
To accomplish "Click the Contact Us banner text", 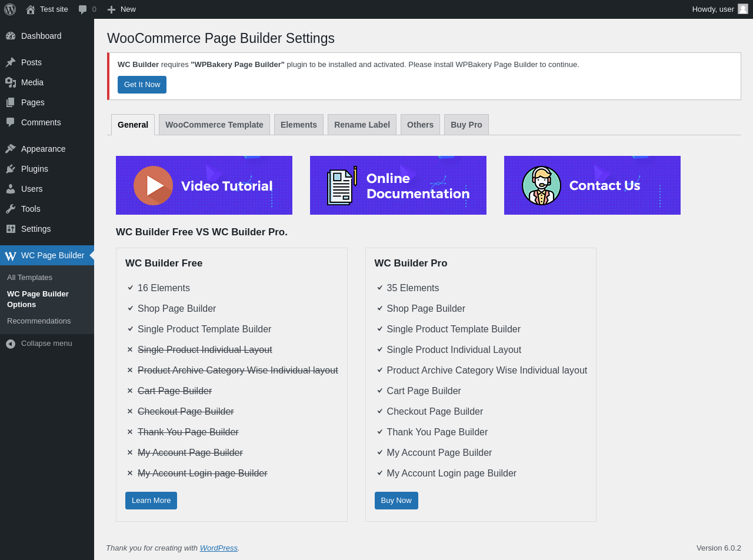I will (604, 185).
